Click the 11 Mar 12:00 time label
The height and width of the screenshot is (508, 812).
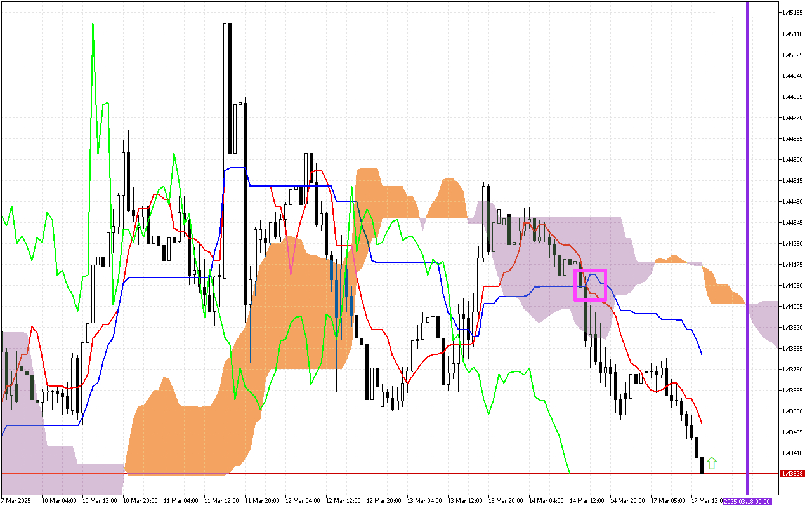pyautogui.click(x=222, y=501)
